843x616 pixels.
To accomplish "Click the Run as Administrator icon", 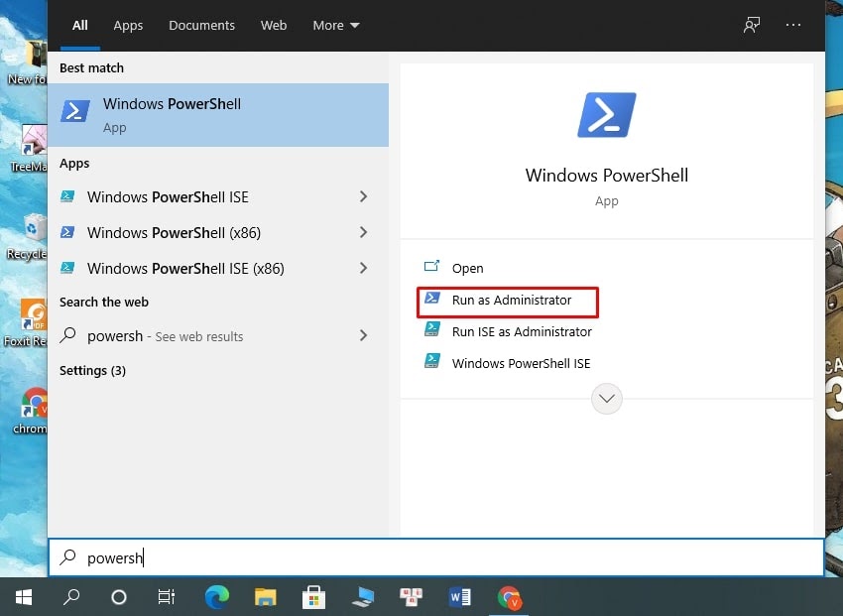I will tap(432, 299).
